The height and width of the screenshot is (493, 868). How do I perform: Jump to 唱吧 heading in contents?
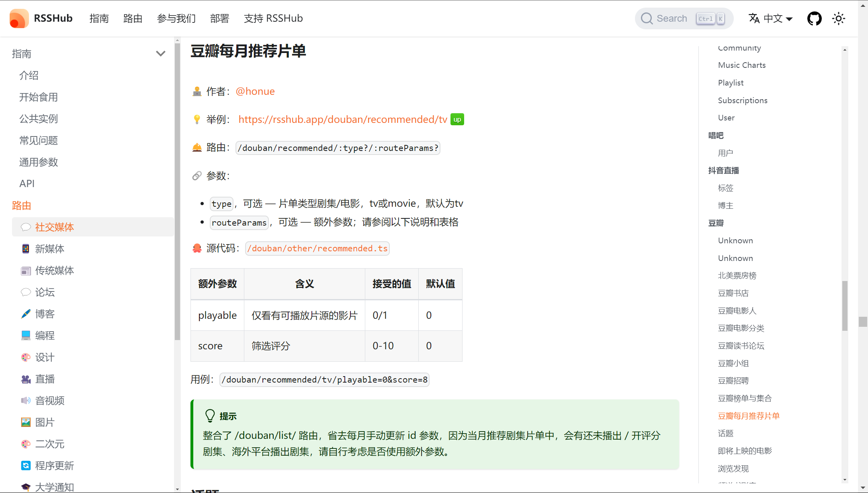[716, 135]
